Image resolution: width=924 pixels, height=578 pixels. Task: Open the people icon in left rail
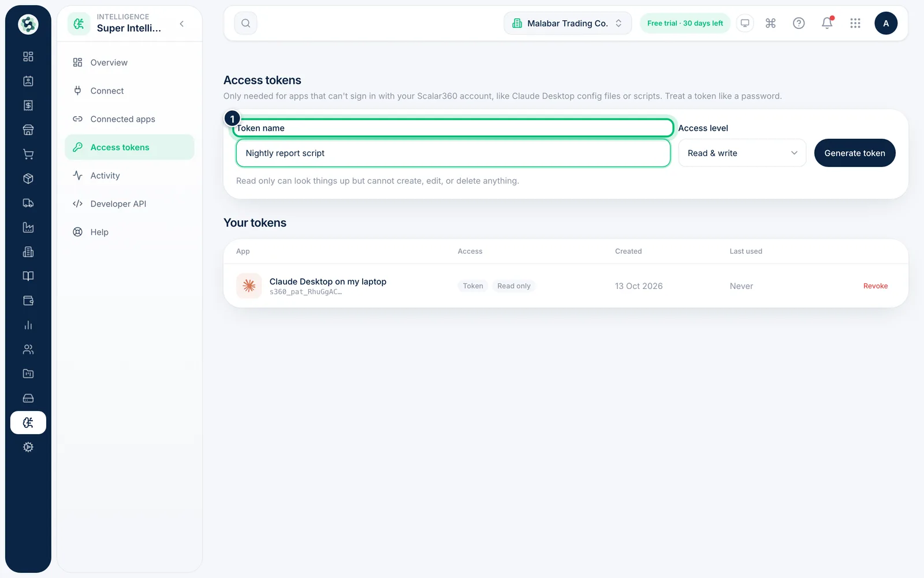[x=28, y=349]
